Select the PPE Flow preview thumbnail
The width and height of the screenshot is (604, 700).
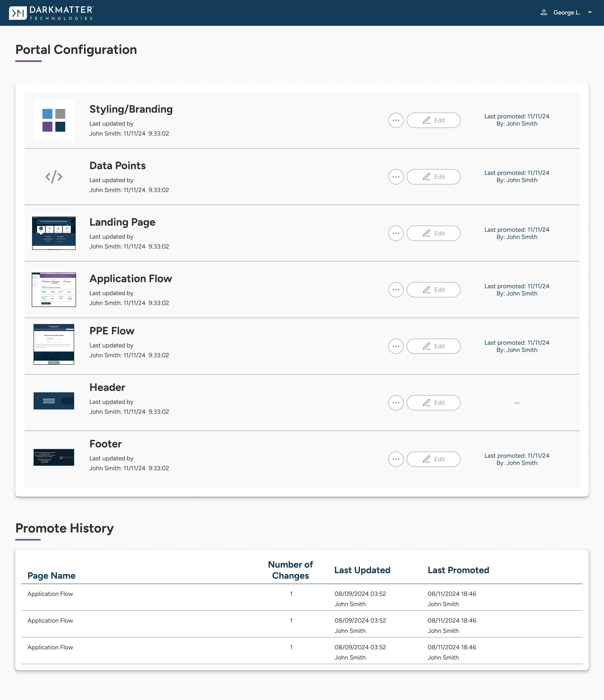pos(54,344)
